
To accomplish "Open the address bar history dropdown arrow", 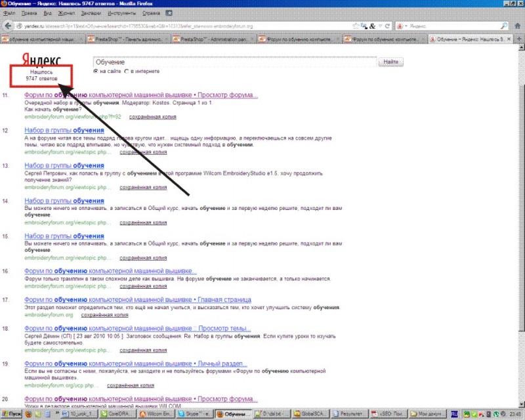I will 381,26.
